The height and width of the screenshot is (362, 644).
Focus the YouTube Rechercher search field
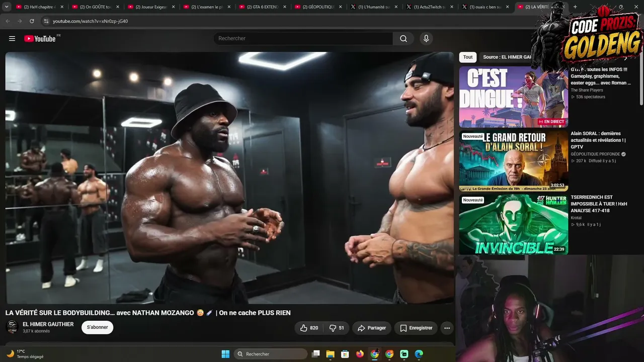303,39
